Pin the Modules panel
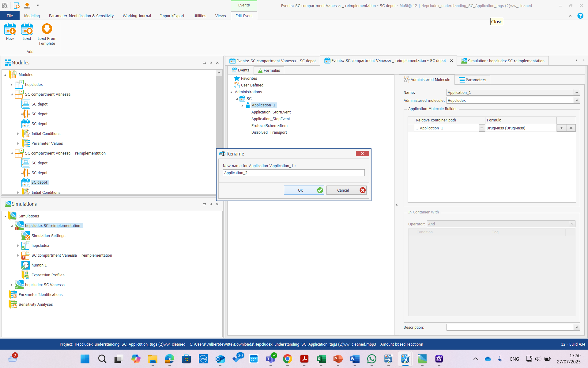Viewport: 588px width, 368px height. click(x=211, y=63)
